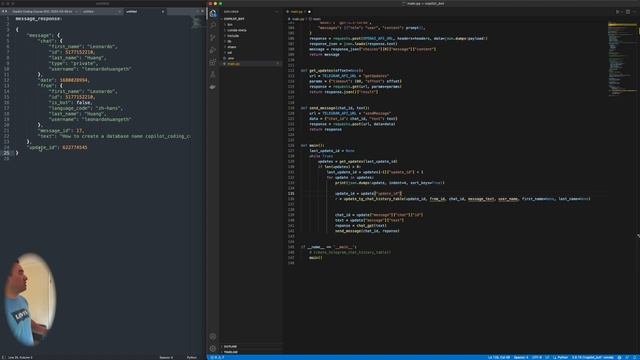
Task: Click the line and column status bar indicator
Action: point(499,358)
